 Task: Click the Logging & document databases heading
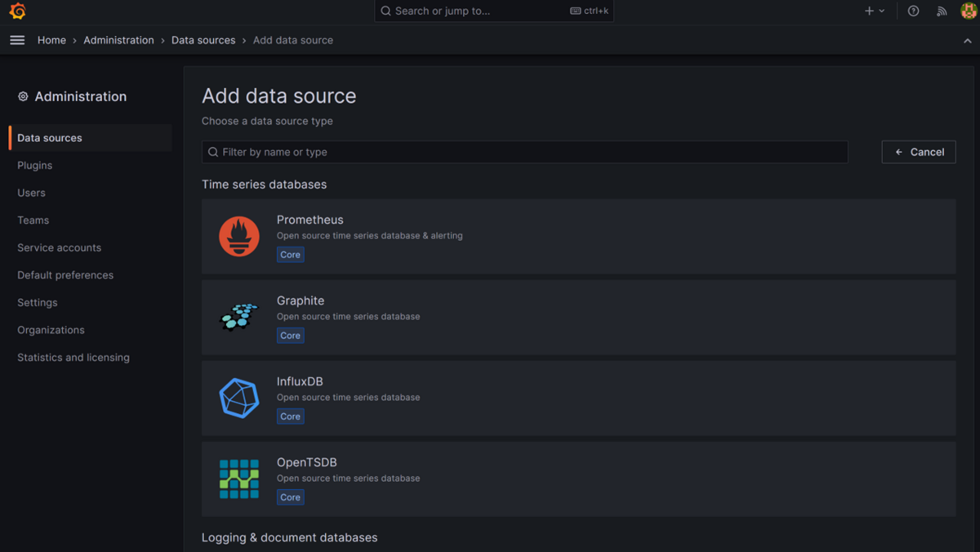tap(290, 538)
